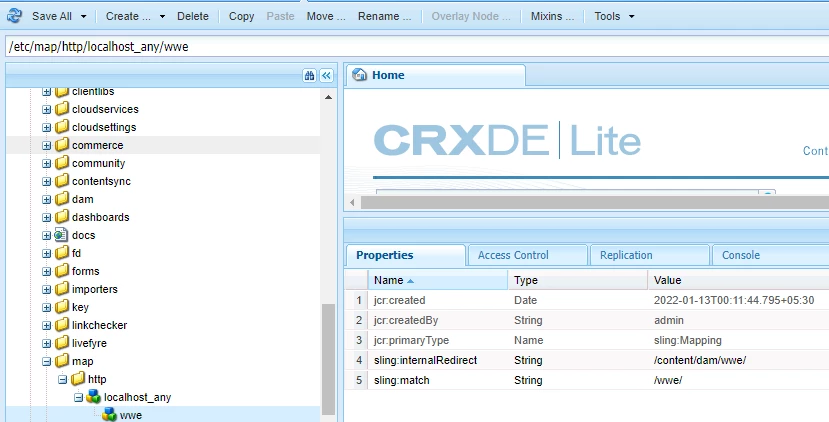Switch to the Properties tab
This screenshot has height=422, width=829.
coord(406,255)
